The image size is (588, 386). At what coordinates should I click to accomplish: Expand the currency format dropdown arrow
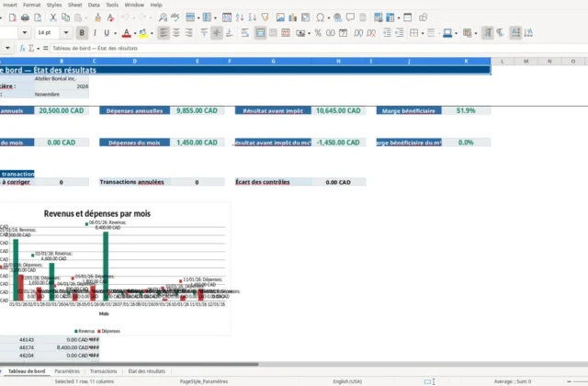point(309,33)
